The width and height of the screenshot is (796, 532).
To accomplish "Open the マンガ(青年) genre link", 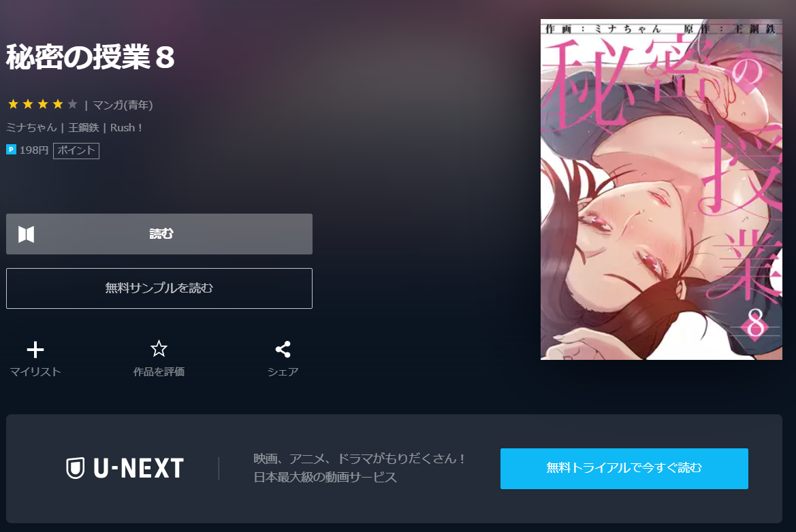I will coord(123,105).
